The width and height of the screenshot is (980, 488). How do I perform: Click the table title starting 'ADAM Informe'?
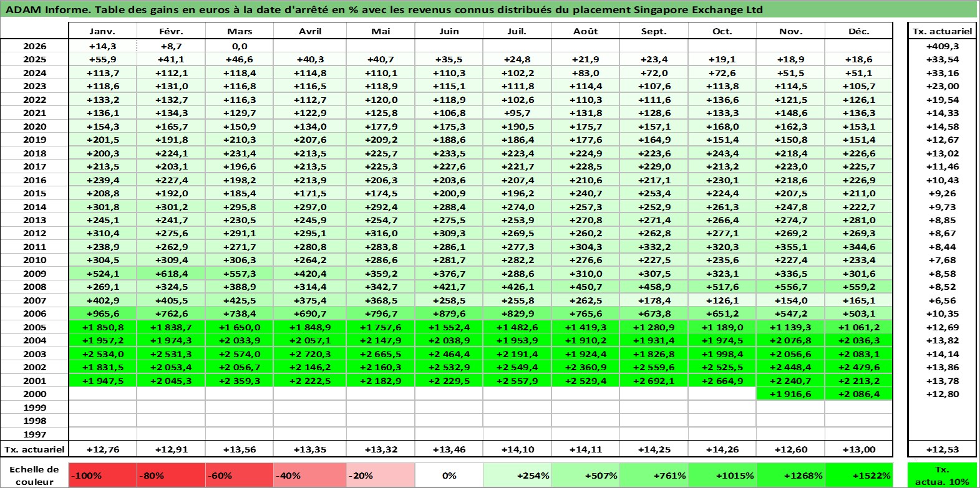click(x=384, y=9)
